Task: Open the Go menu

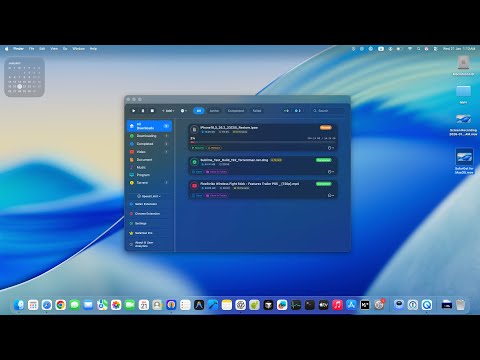Action: (65, 49)
